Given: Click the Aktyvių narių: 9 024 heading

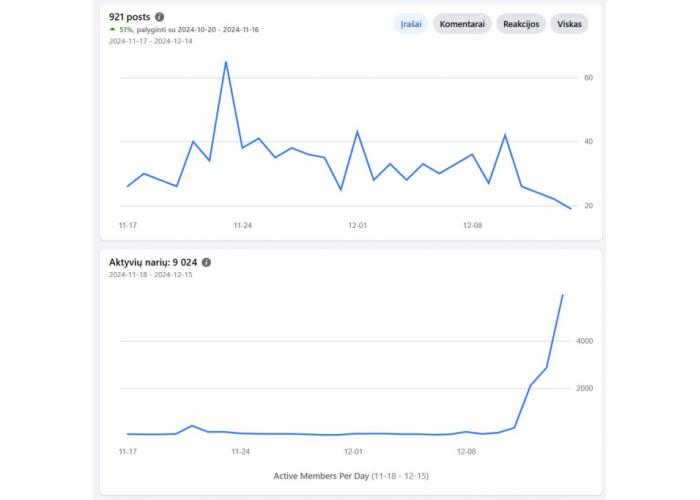Looking at the screenshot, I should point(154,262).
